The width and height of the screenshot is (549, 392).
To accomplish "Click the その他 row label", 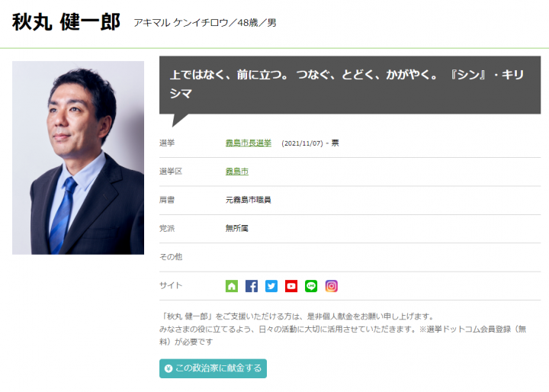I will [171, 257].
